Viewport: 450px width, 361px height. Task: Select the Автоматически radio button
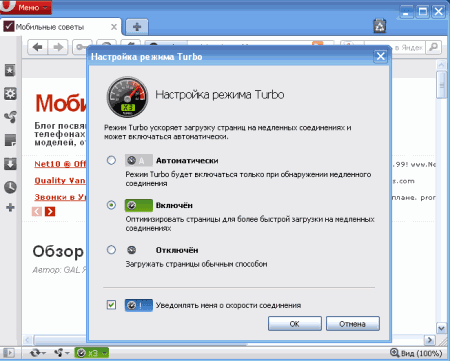[x=111, y=160]
